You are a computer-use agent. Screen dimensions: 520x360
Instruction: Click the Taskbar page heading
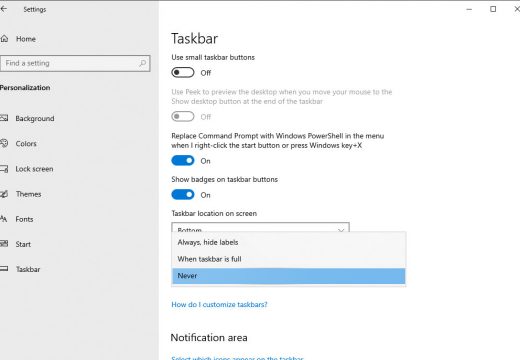click(x=194, y=39)
